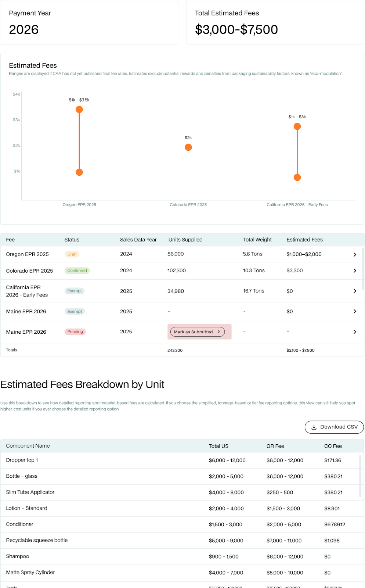Image resolution: width=365 pixels, height=588 pixels.
Task: Open California EPR 2026 Early Fees row chevron
Action: tap(355, 291)
